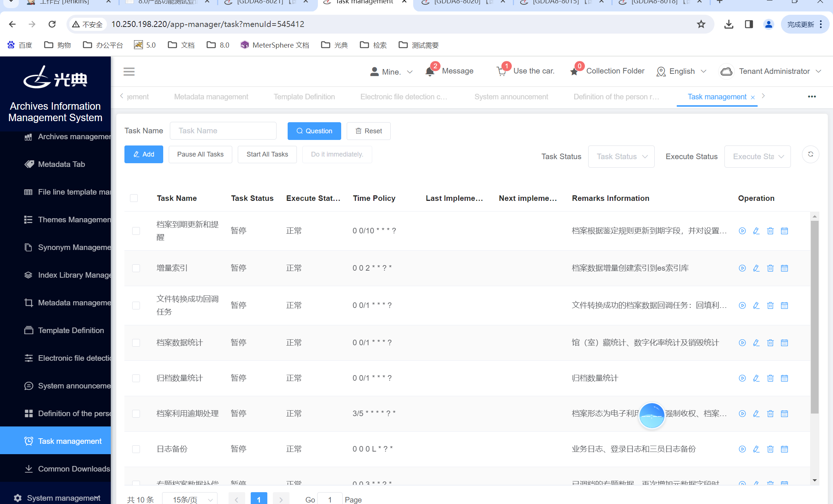Viewport: 833px width, 504px height.
Task: Toggle select-all checkbox in table header
Action: click(x=134, y=198)
